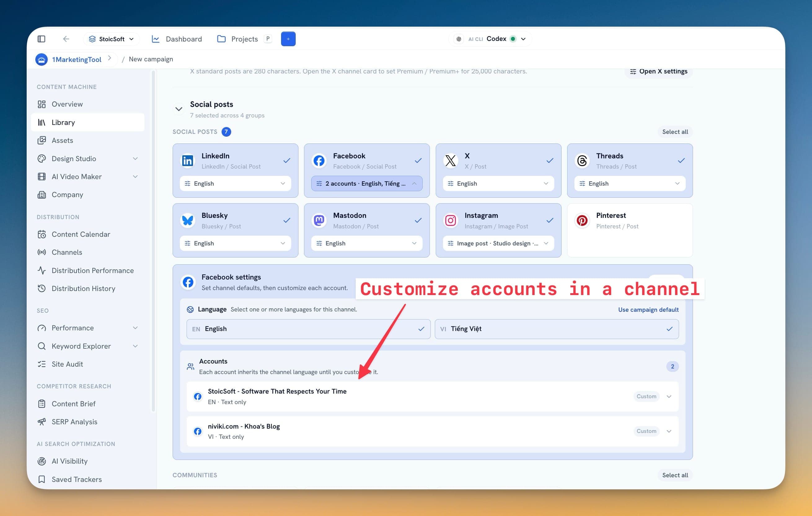Open the Projects tab
The width and height of the screenshot is (812, 516).
coord(244,39)
